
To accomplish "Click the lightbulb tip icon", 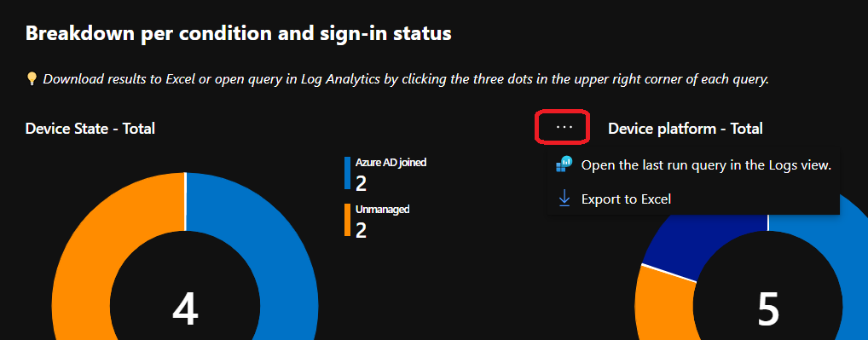I will 32,79.
